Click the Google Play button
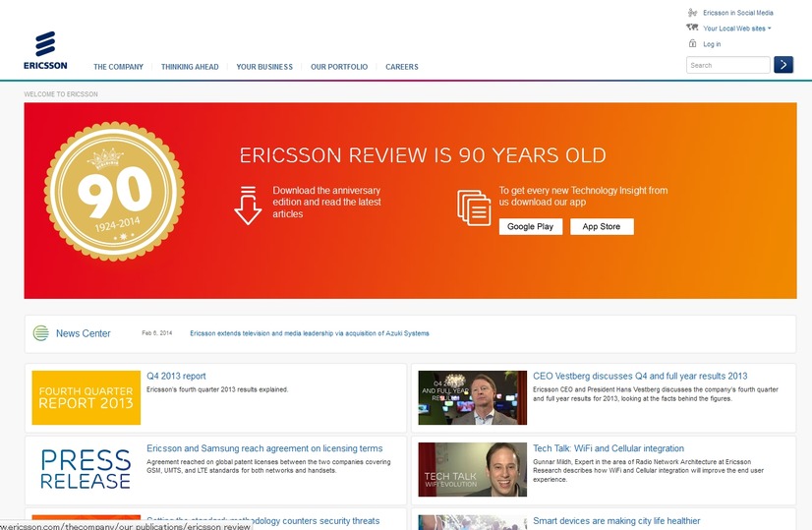812x530 pixels. [530, 226]
